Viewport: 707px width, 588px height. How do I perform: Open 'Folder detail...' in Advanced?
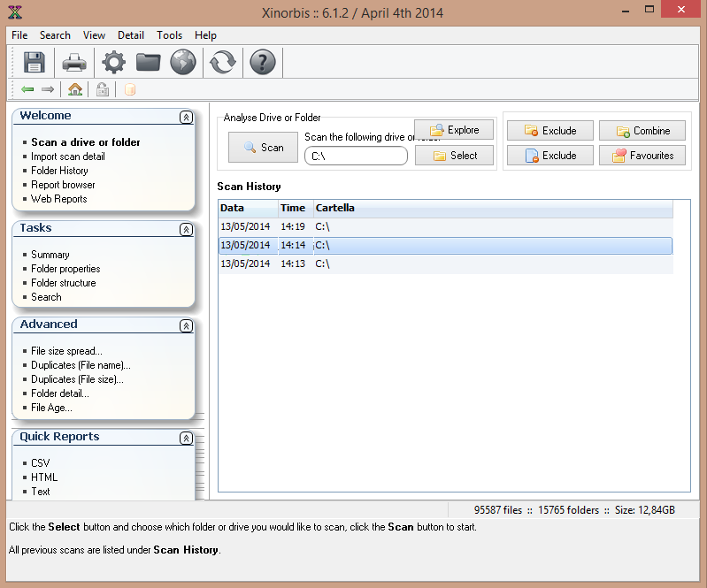coord(60,393)
